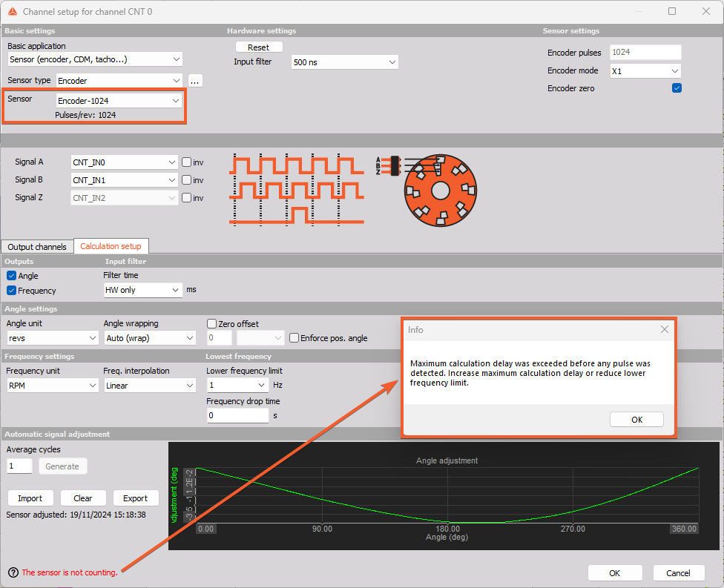
Task: Click the Dewesoft logo in title bar
Action: [13, 12]
